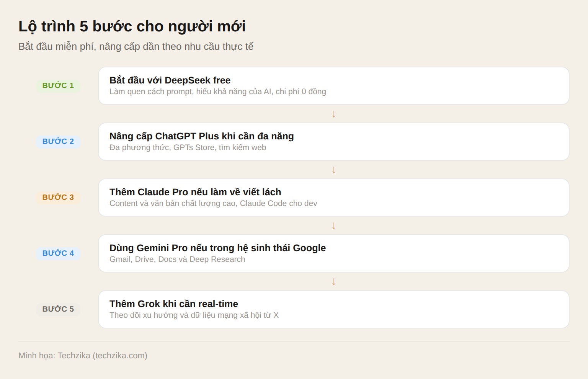
Task: Click text "Theo dõi xu hướng và dữ liệu mạng"
Action: pos(173,315)
